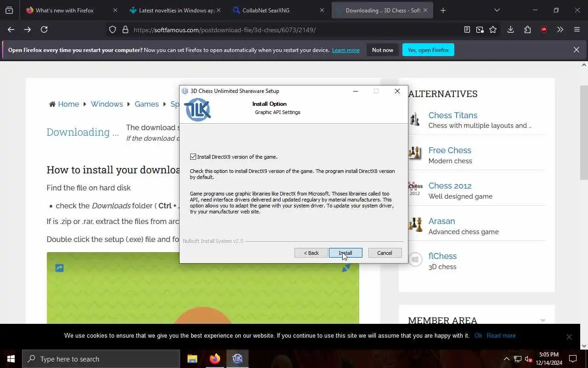Expand the Member Area section arrow
588x368 pixels.
543,321
